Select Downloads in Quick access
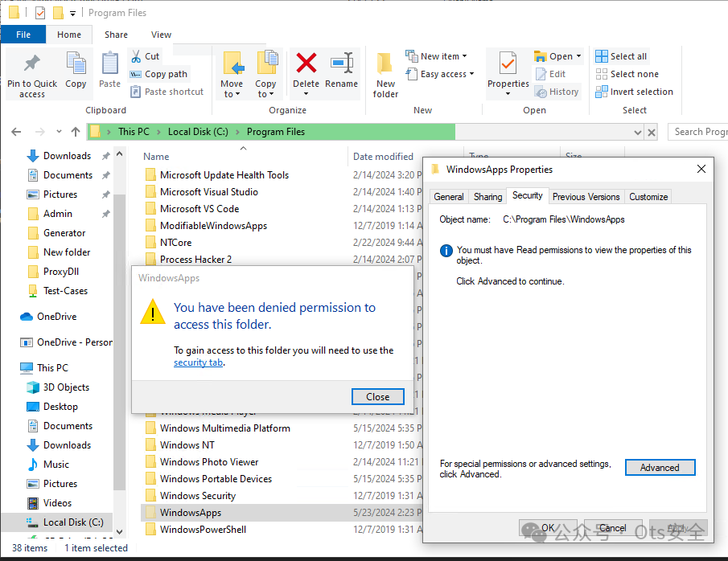This screenshot has width=728, height=561. coord(68,155)
